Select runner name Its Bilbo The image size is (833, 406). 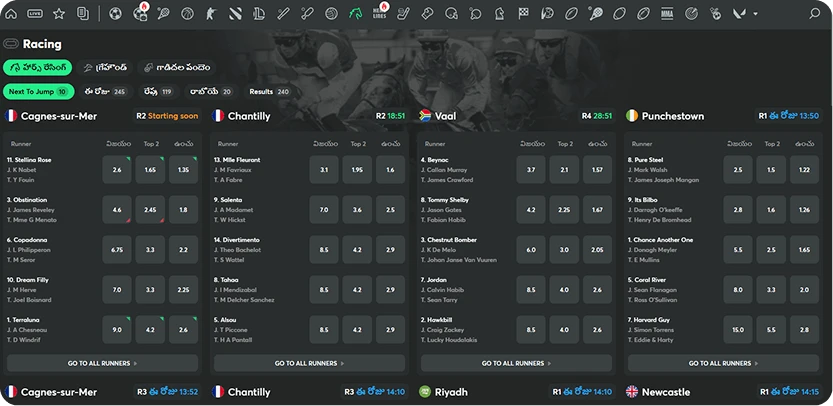point(642,200)
